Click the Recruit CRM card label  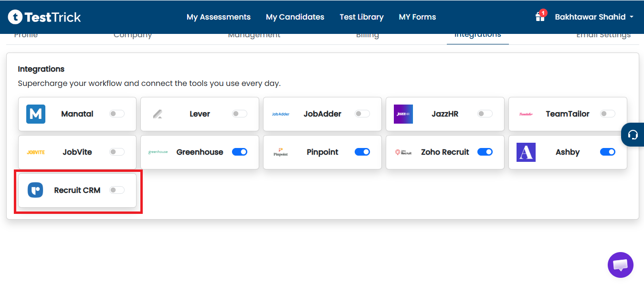77,190
